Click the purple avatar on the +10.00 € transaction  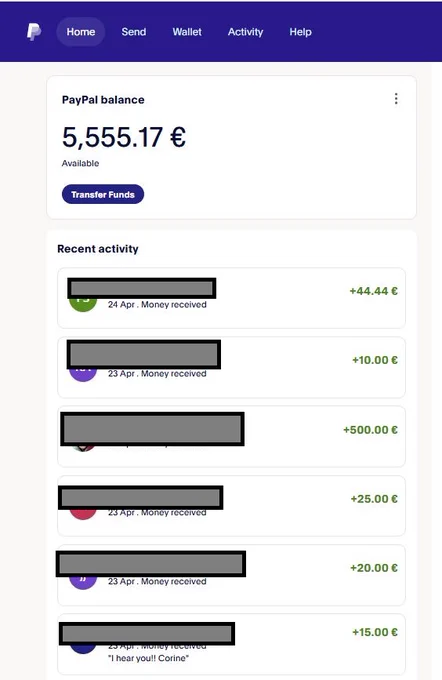[83, 374]
